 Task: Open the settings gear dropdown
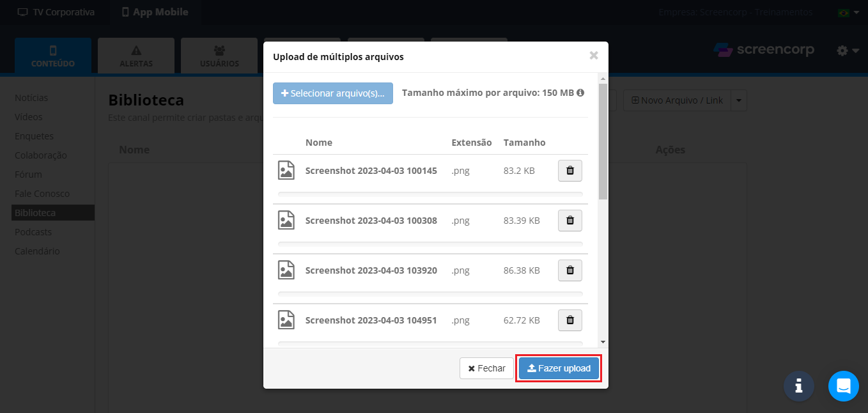click(x=848, y=51)
